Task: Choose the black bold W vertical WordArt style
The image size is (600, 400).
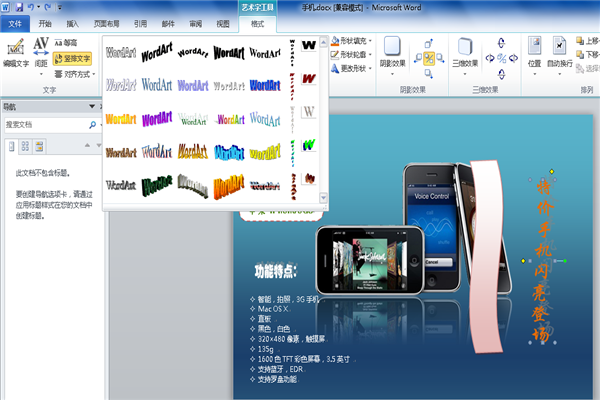Action: [x=308, y=45]
